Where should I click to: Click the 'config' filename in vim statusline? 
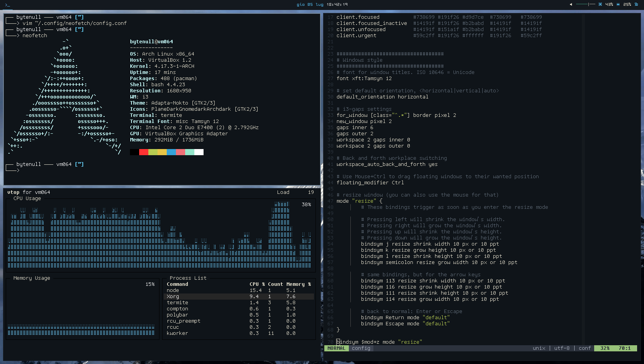pyautogui.click(x=361, y=348)
